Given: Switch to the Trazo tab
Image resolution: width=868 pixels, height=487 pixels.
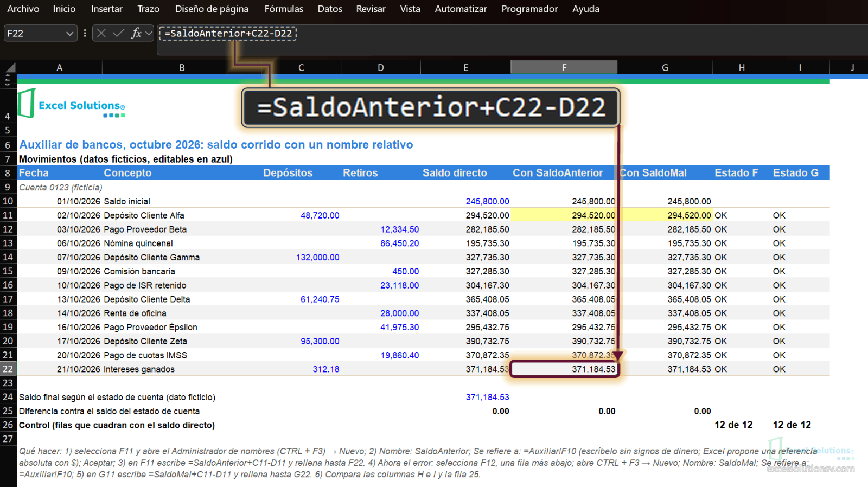Looking at the screenshot, I should point(148,9).
